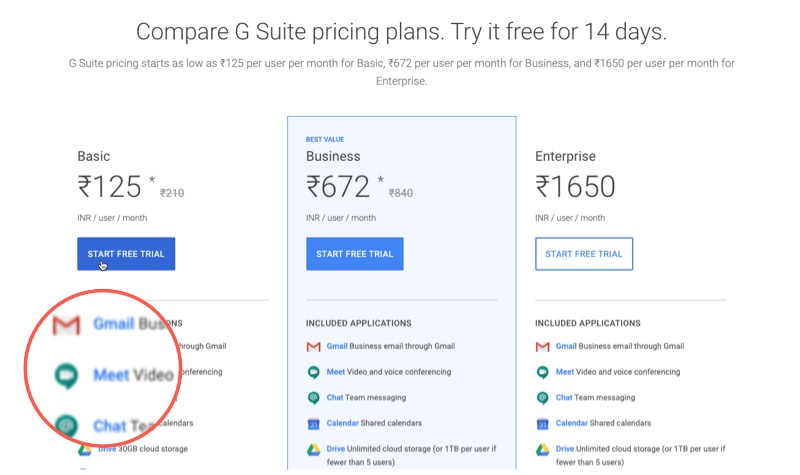Click the Drive icon in Enterprise plan
800x475 pixels.
pos(542,449)
